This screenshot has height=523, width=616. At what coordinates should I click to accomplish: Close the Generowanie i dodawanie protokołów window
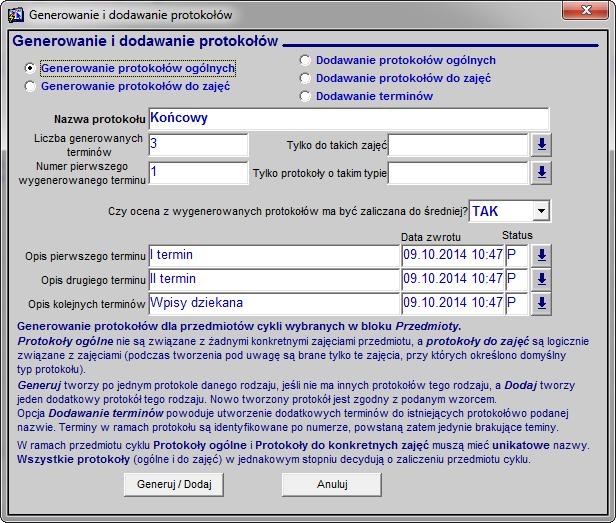(x=585, y=10)
